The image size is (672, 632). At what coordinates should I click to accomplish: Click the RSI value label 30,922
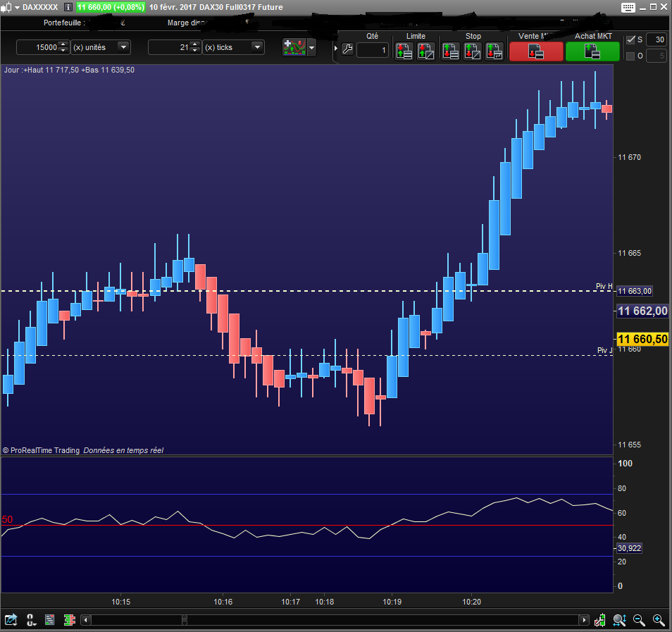(629, 548)
